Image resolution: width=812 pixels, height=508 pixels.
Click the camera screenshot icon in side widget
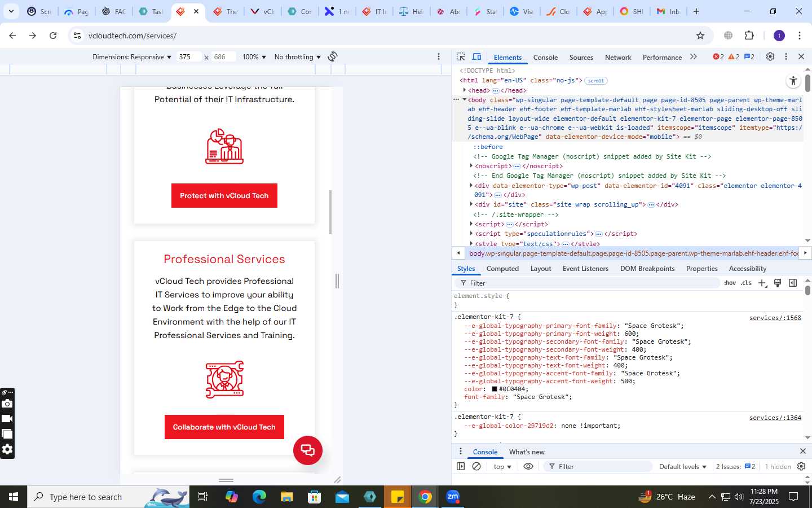(x=7, y=404)
